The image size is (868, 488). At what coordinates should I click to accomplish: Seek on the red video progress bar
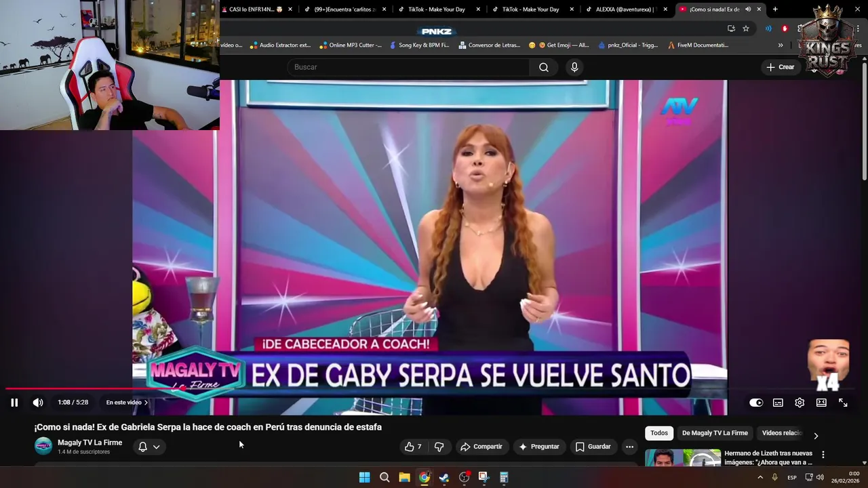pyautogui.click(x=434, y=388)
